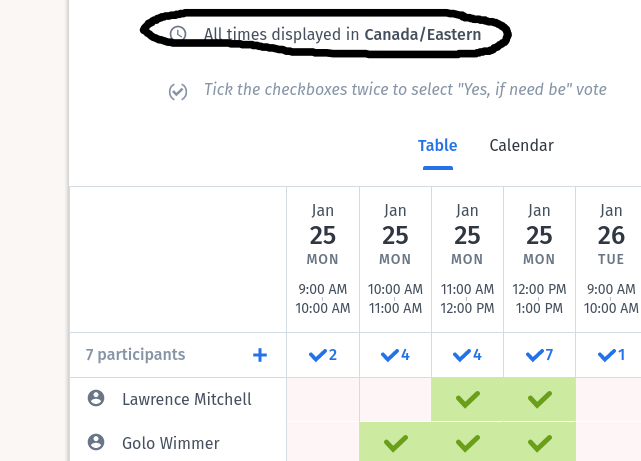Switch to the Calendar tab
641x461 pixels.
pos(521,146)
